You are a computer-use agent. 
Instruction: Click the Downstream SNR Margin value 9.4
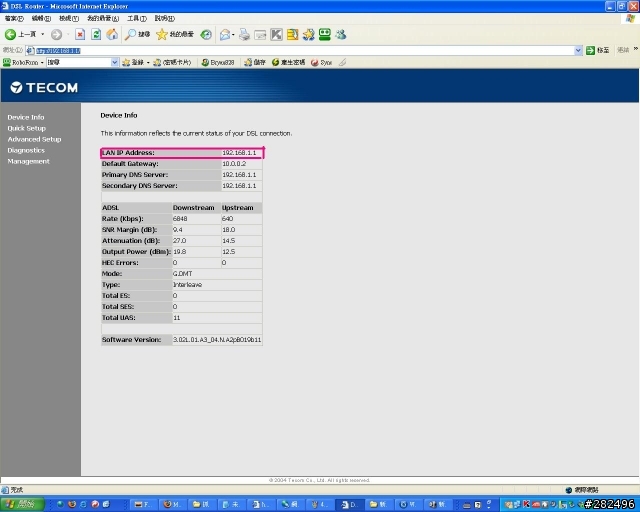(178, 230)
